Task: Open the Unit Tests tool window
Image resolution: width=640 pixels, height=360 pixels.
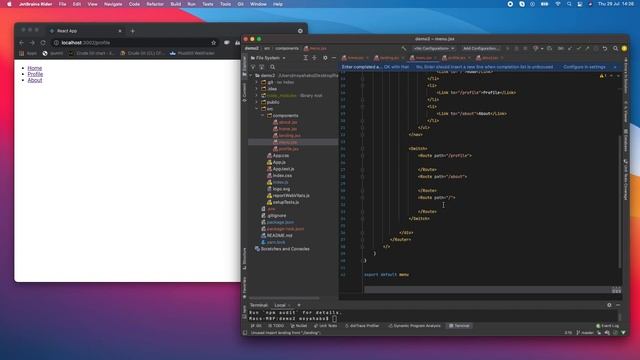Action: pyautogui.click(x=326, y=326)
